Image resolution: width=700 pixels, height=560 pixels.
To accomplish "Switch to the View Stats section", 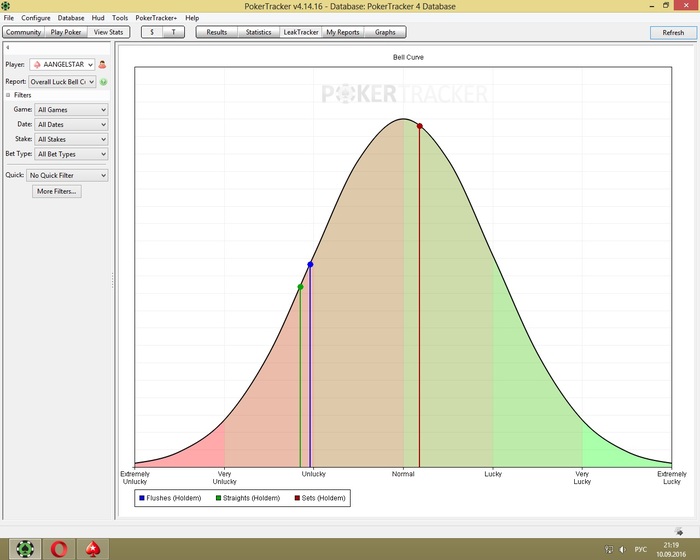I will [108, 32].
